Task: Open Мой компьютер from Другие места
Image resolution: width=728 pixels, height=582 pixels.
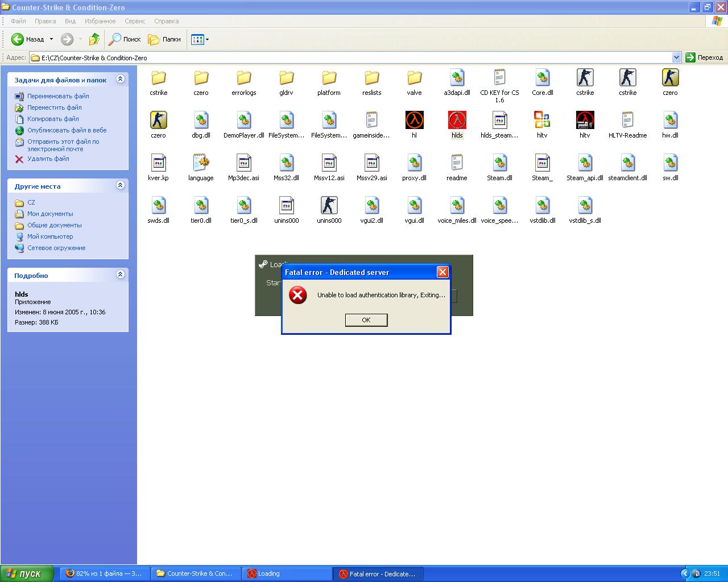Action: click(50, 236)
